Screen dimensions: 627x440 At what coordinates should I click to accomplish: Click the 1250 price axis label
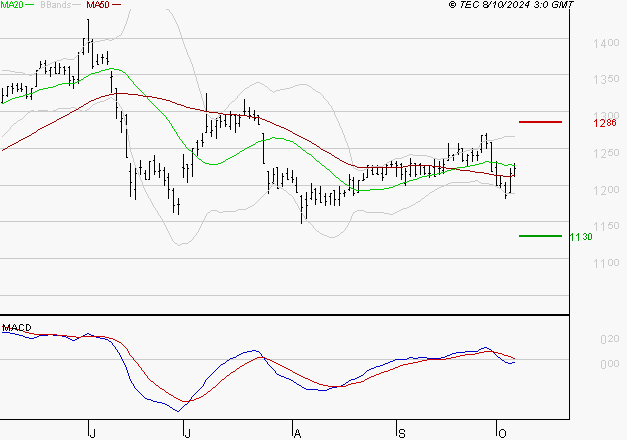606,153
